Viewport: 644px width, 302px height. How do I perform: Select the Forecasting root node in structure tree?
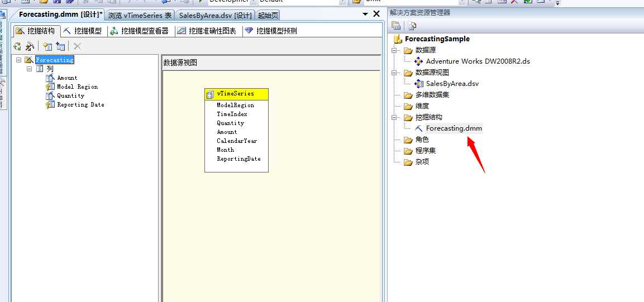(x=55, y=60)
